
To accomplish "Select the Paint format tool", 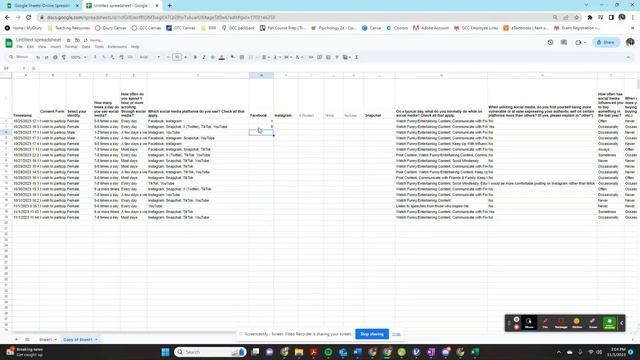I will 64,58.
